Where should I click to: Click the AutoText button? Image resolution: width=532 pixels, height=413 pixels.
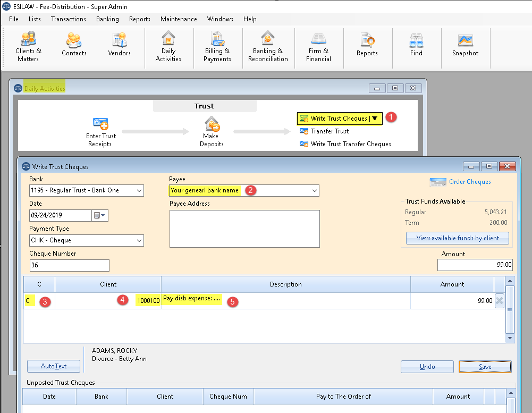pyautogui.click(x=54, y=366)
